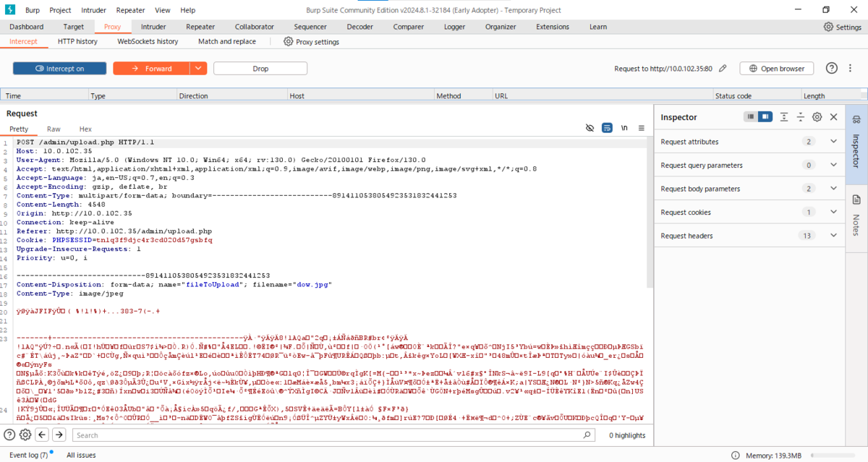Open the View menu
Image resolution: width=868 pixels, height=462 pixels.
click(163, 10)
